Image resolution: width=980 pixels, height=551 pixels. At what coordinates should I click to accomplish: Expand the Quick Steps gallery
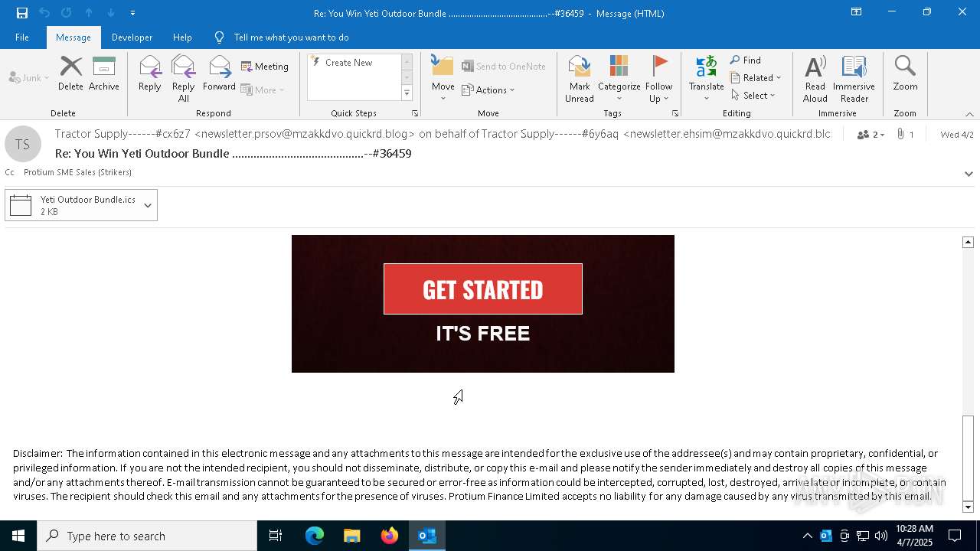pos(407,93)
